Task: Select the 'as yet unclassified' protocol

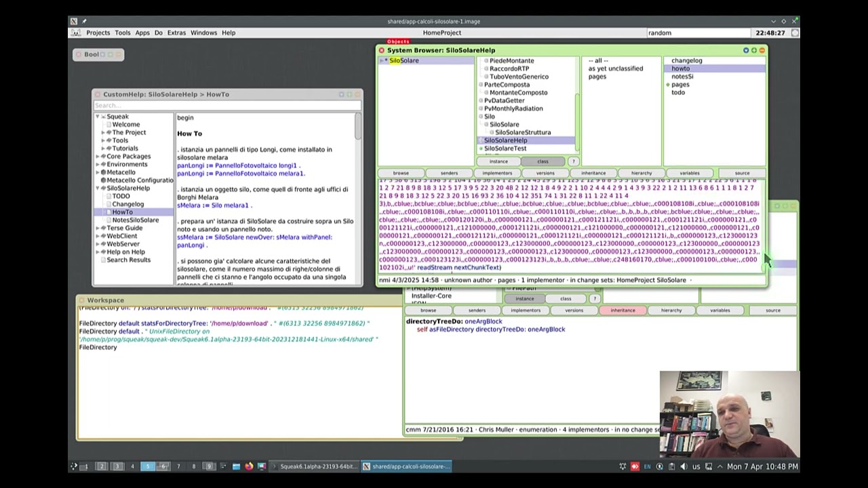Action: 615,68
